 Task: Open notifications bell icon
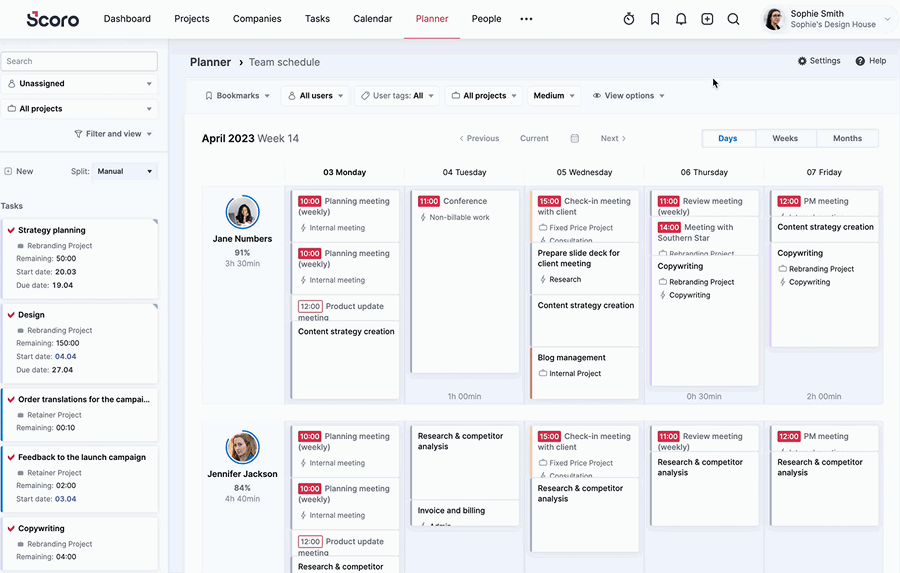pyautogui.click(x=681, y=19)
